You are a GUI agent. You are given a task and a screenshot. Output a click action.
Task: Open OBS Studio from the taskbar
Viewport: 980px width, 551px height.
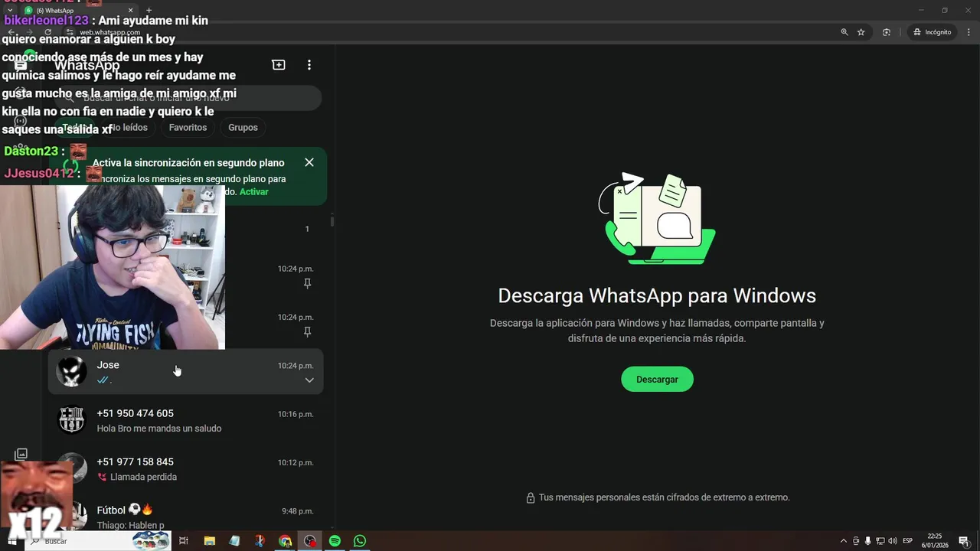tap(310, 541)
